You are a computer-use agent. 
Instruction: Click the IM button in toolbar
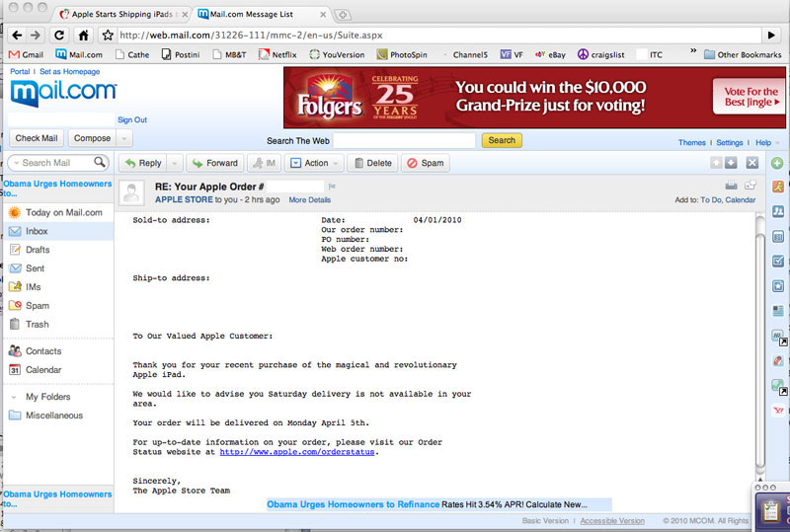click(x=265, y=163)
